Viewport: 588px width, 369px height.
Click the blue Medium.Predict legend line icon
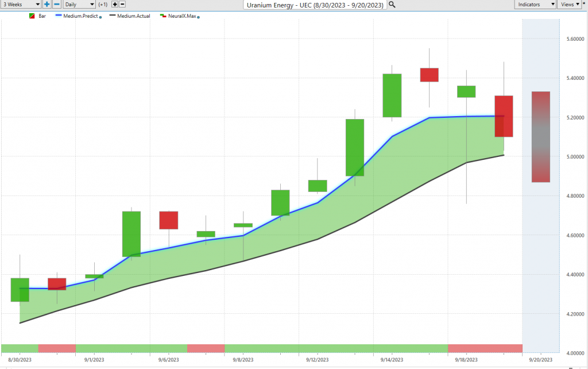59,16
